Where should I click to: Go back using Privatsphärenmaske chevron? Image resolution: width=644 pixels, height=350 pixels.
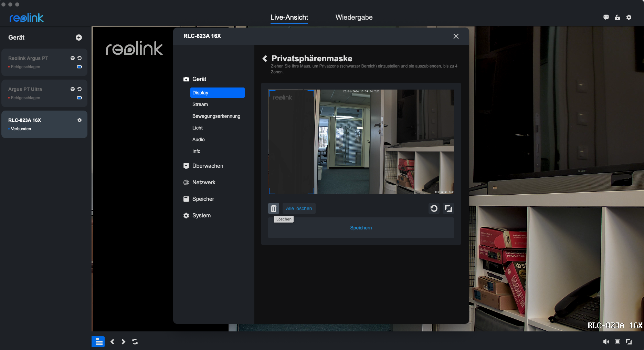(x=265, y=59)
